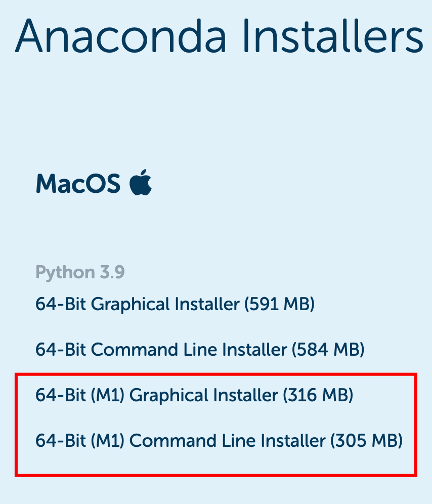Click "Graphical" in the 591 MB link
This screenshot has height=504, width=432.
coord(131,305)
